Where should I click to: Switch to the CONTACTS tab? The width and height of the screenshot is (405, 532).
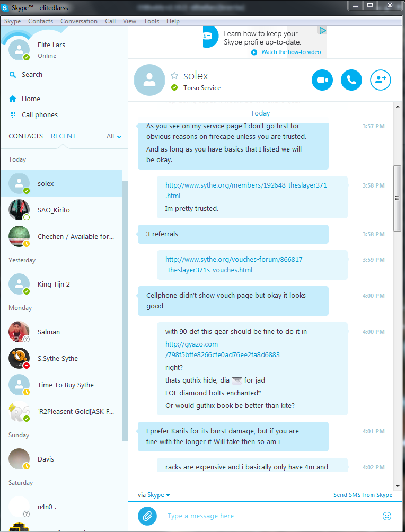[x=26, y=136]
